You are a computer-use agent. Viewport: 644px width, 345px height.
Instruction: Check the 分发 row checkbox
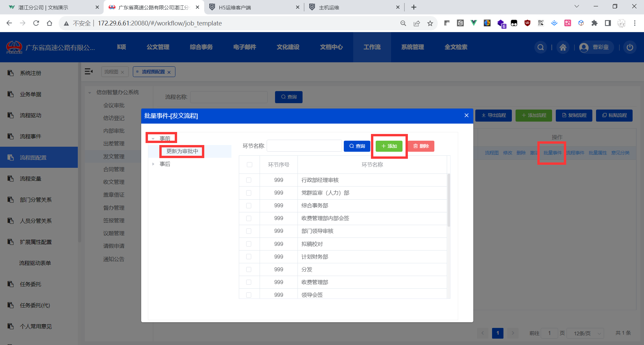249,270
